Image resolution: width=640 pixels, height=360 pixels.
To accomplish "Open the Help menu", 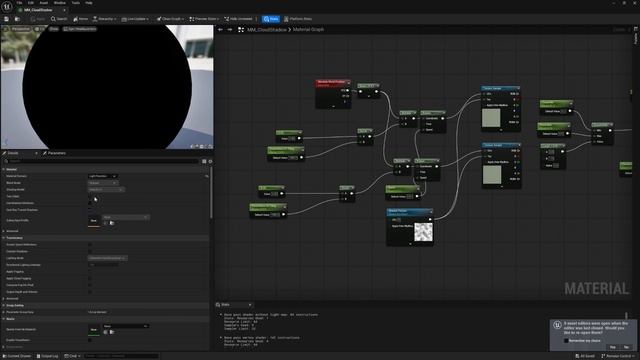I will click(x=89, y=3).
